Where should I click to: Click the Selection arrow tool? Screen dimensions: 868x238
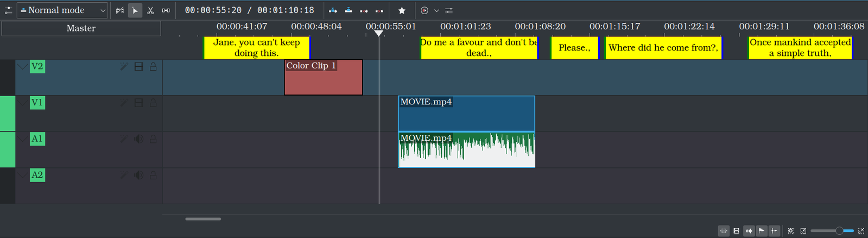coord(135,10)
